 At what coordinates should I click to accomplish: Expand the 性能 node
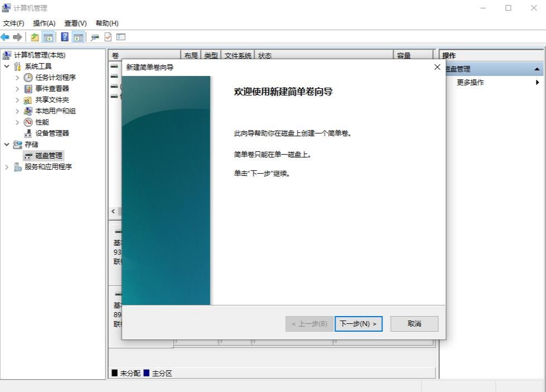(17, 122)
